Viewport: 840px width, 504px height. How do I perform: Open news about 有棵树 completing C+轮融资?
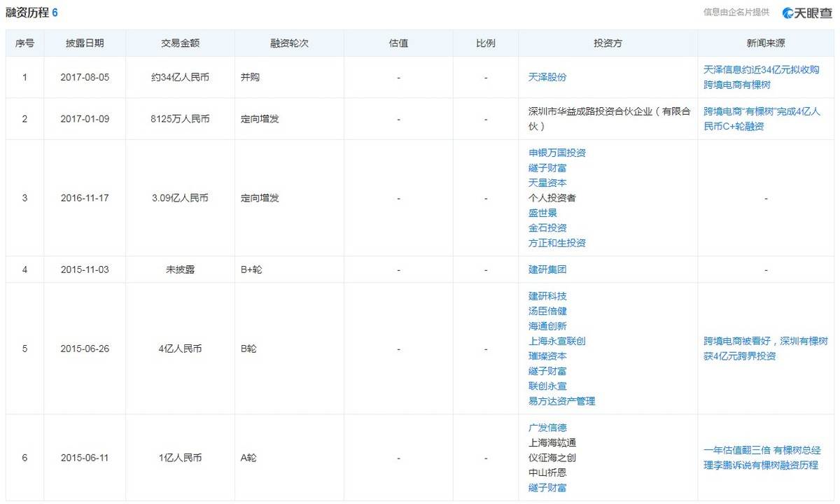point(762,119)
